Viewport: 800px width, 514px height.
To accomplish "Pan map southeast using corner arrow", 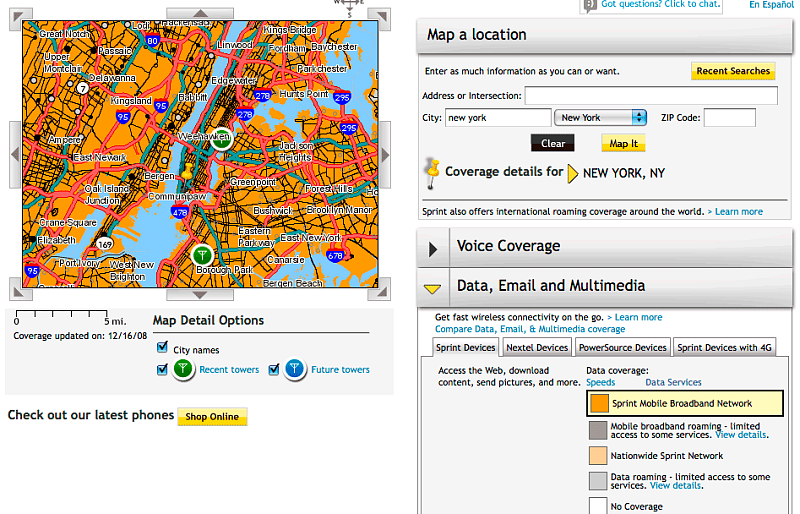I will click(380, 291).
